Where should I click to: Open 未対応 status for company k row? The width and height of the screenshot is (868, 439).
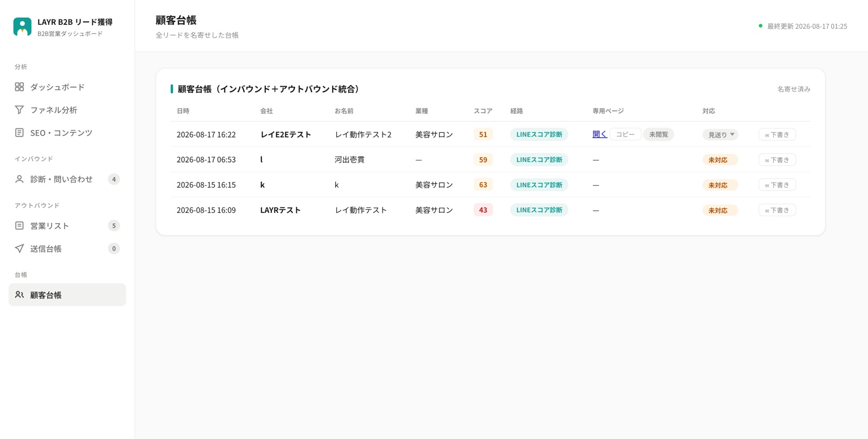[x=720, y=185]
